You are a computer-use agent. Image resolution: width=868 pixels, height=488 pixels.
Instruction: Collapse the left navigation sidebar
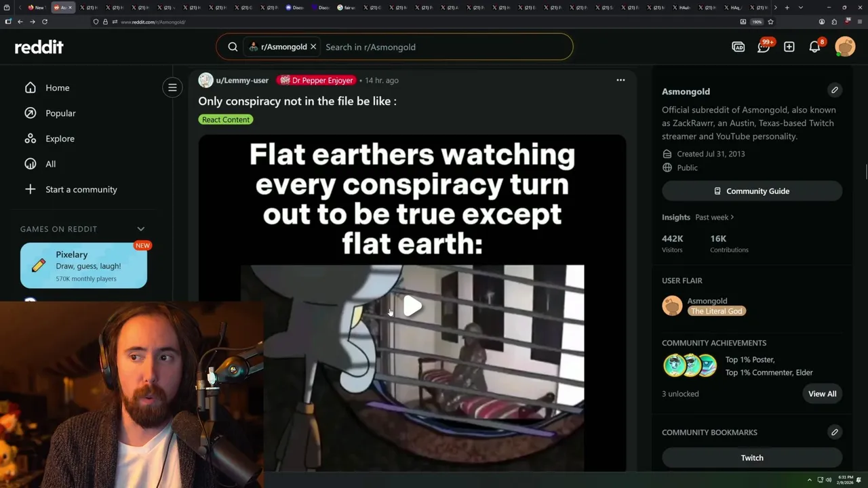coord(172,87)
